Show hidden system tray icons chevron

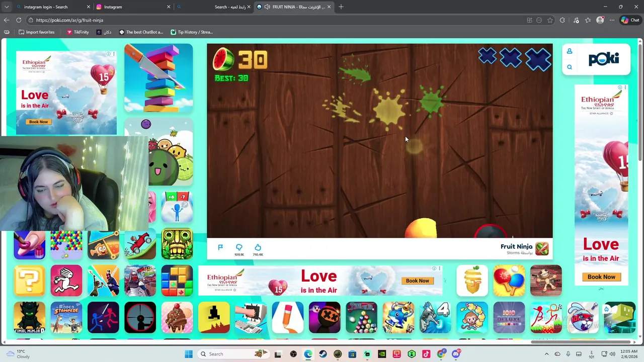coord(546,354)
